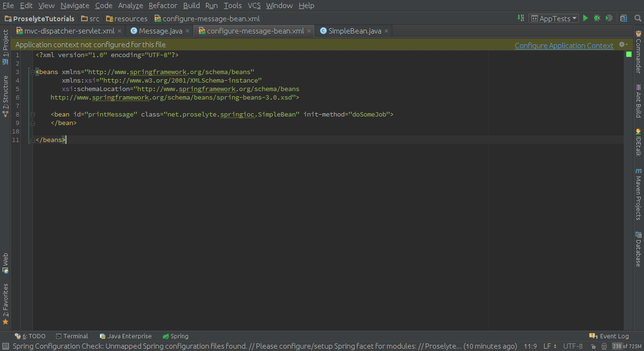Click configure-message-bean.xml in the breadcrumb

(x=207, y=19)
